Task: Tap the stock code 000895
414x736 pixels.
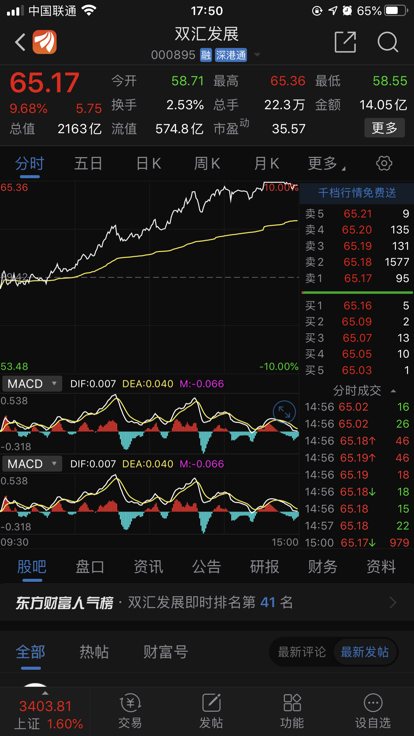Action: tap(173, 55)
